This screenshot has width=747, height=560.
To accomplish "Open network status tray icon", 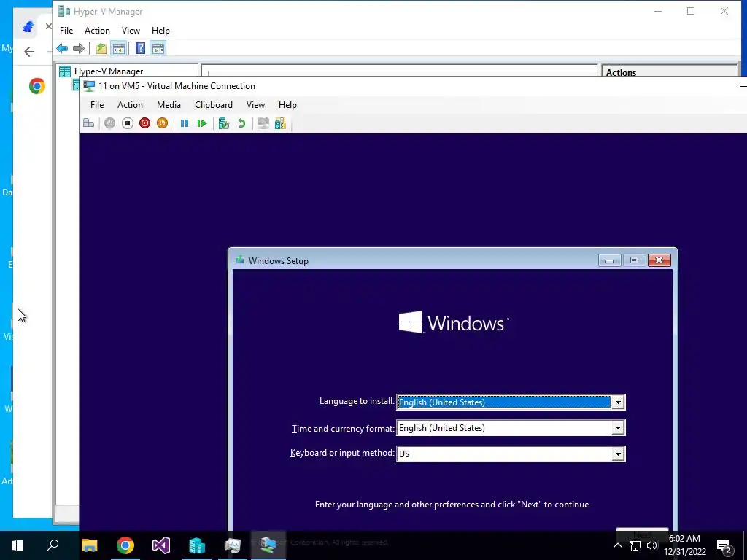I will [635, 545].
